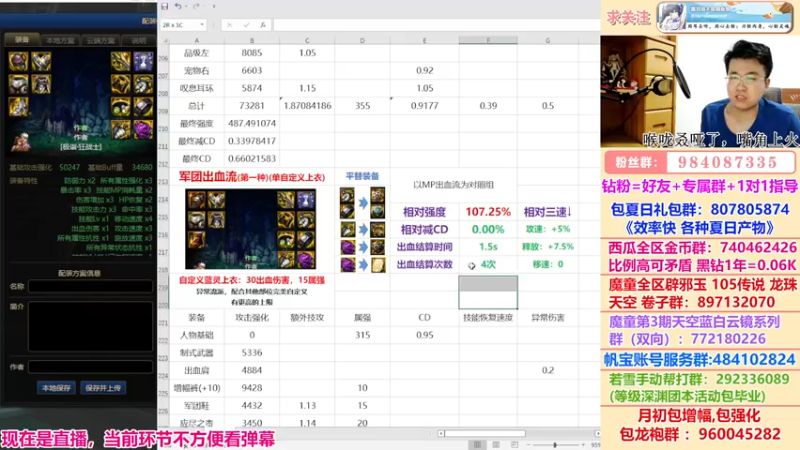Undo the last action in Excel
Screen dimensions: 800x450
click(x=177, y=6)
